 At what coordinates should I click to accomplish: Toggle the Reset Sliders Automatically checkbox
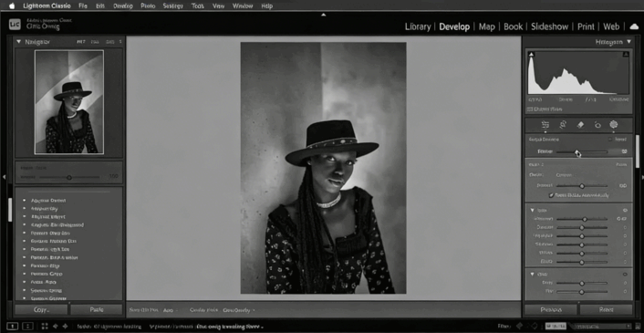(x=551, y=196)
